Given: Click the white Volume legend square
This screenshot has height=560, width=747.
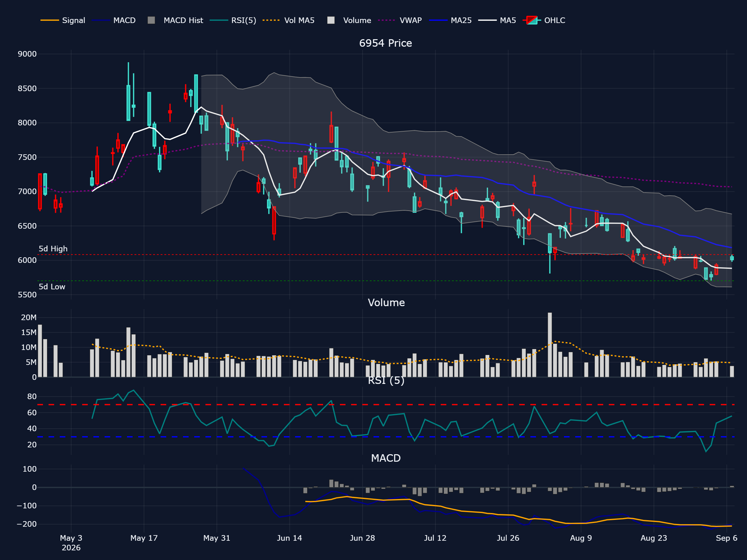Looking at the screenshot, I should coord(331,20).
